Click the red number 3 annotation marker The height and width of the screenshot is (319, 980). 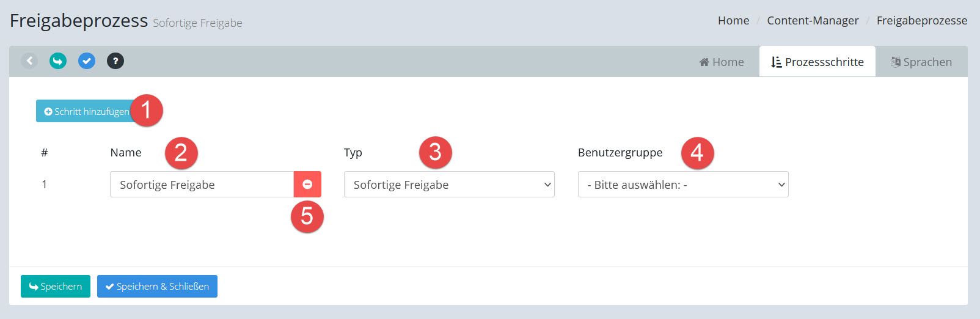click(x=435, y=153)
